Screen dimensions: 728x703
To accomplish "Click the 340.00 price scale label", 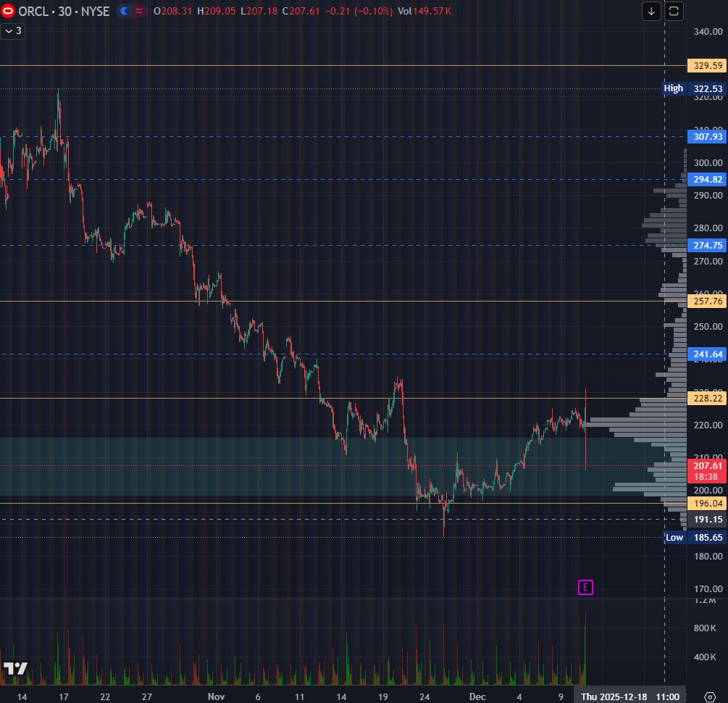I will tap(708, 32).
